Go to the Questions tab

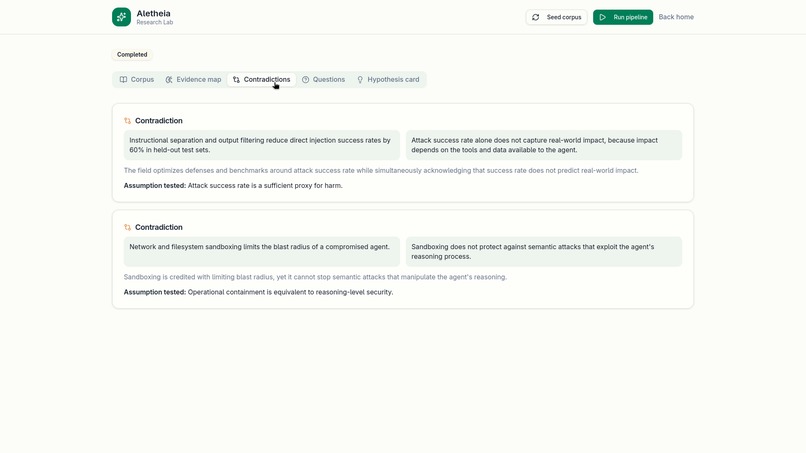click(323, 80)
